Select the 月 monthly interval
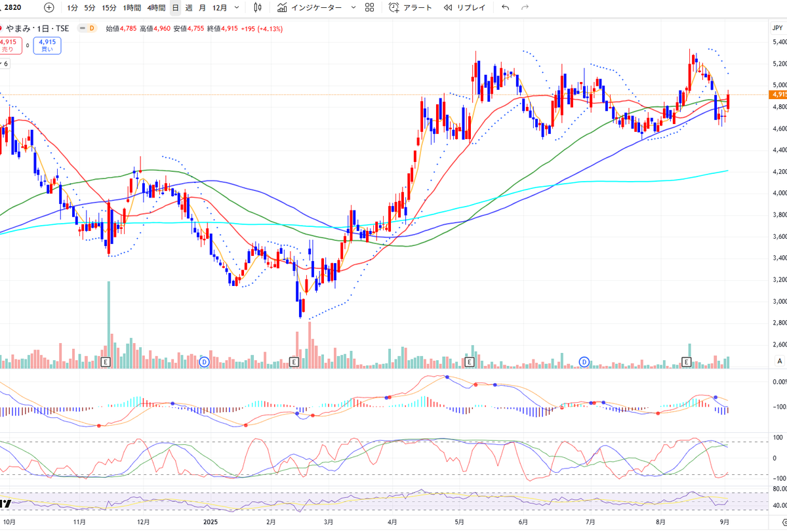The image size is (787, 532). point(202,8)
